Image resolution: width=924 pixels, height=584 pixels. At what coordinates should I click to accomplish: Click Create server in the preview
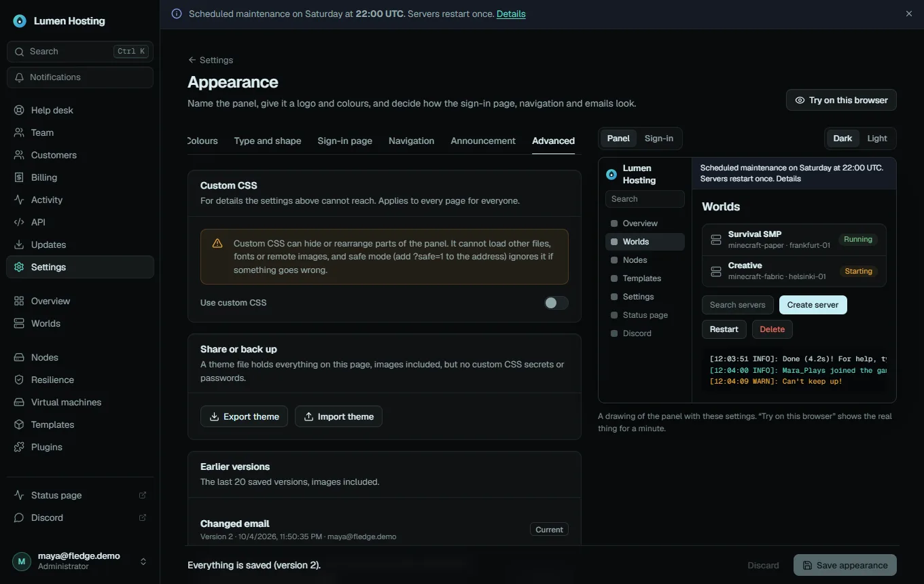pyautogui.click(x=813, y=305)
